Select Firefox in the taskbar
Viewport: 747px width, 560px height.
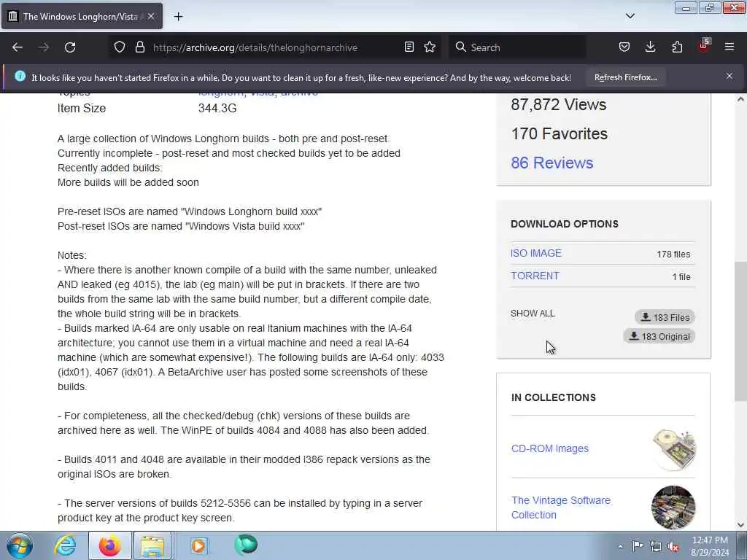coord(110,545)
